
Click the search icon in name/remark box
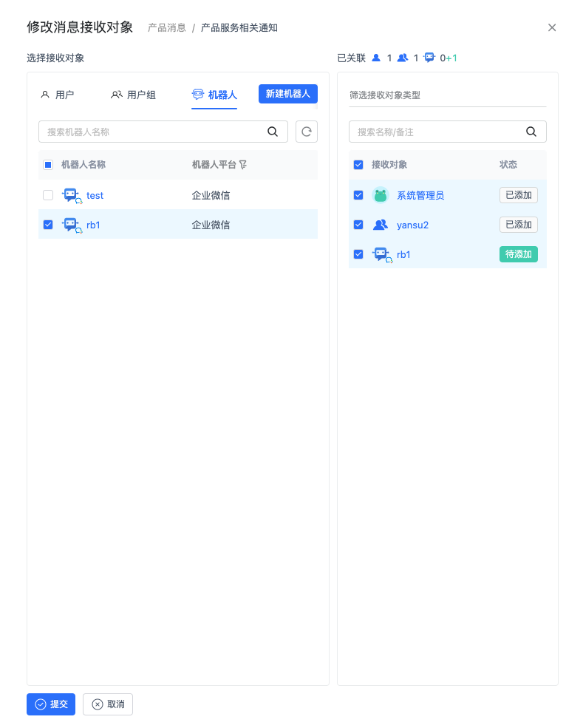(x=531, y=132)
